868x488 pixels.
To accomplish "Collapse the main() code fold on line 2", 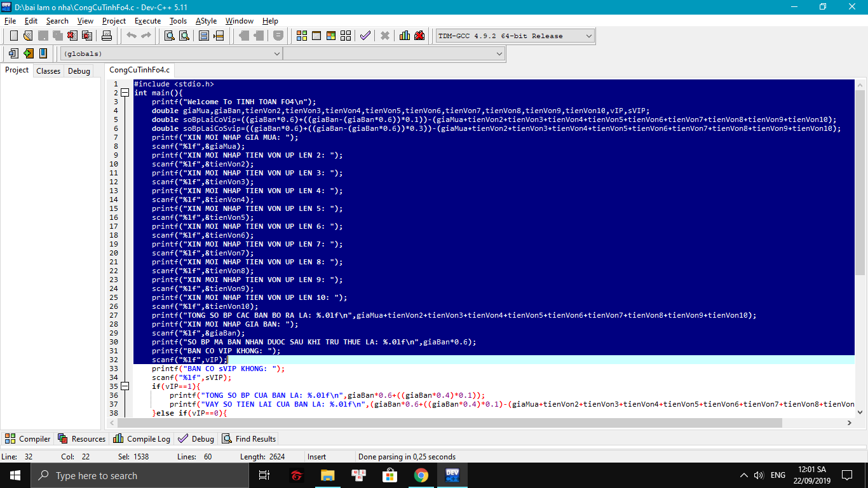I will click(x=125, y=93).
